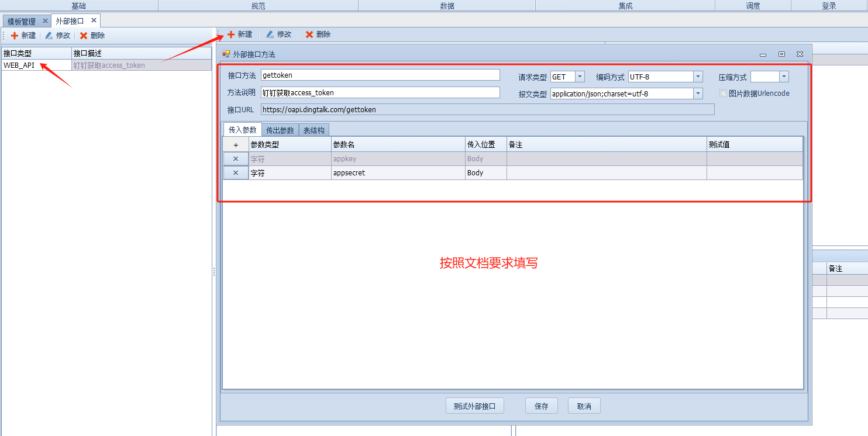Screen dimensions: 868x436
Task: Close the 模板管理 tab
Action: tap(45, 21)
